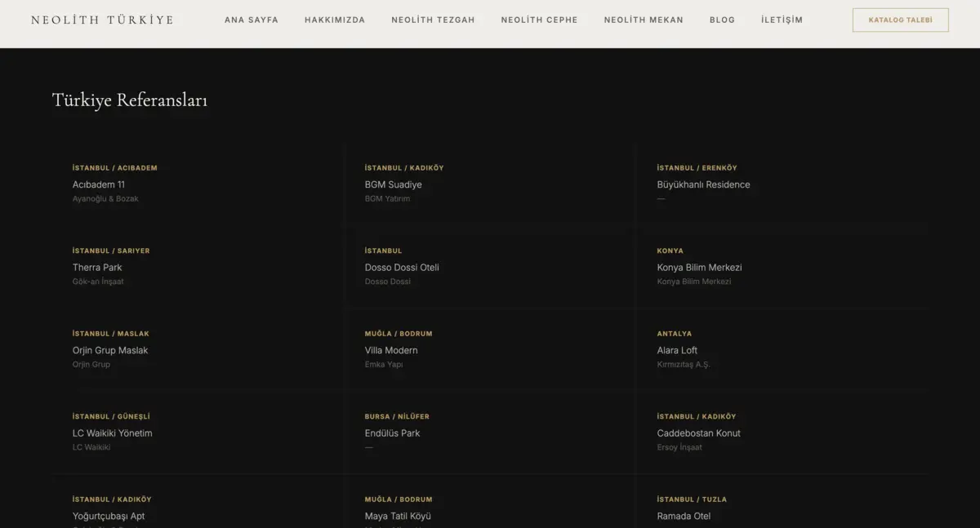This screenshot has width=980, height=528.
Task: Click the Villa Modern project name
Action: (391, 351)
